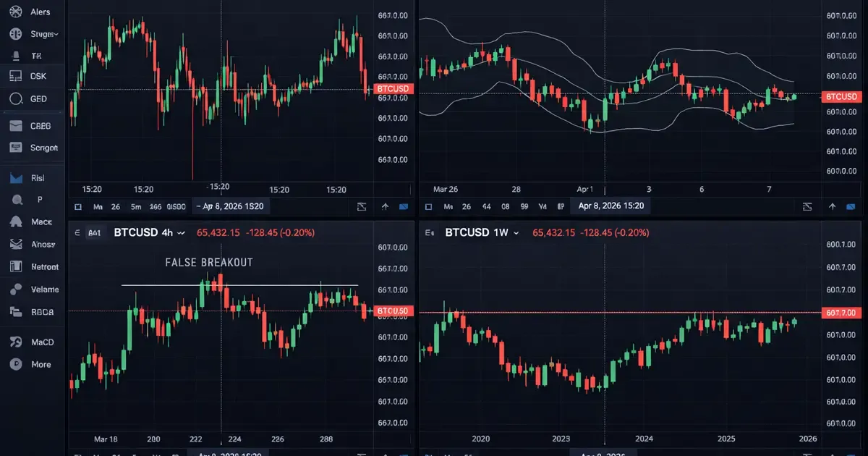Viewport: 868px width, 456px height.
Task: Select '99' range below top-right chart
Action: 524,207
